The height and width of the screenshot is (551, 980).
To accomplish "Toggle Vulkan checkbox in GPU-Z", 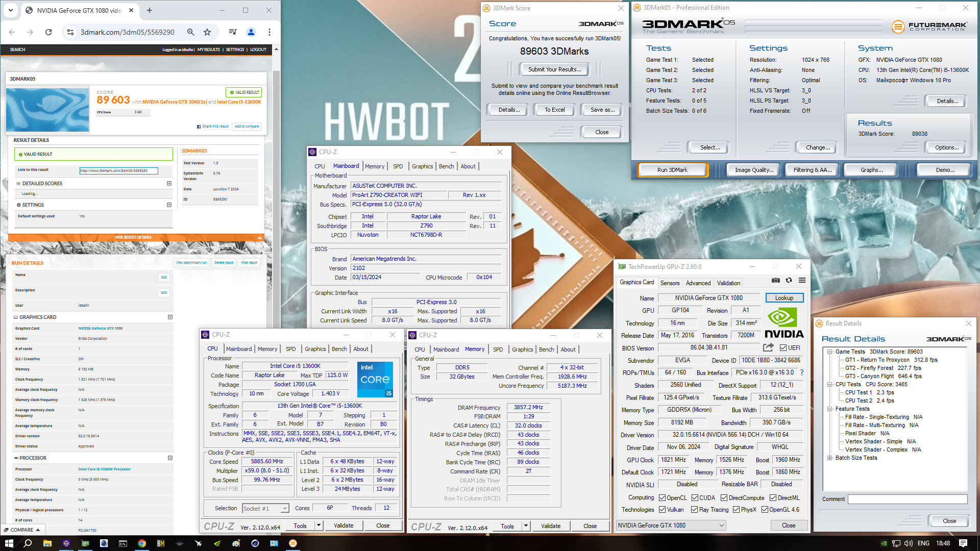I will [x=662, y=510].
